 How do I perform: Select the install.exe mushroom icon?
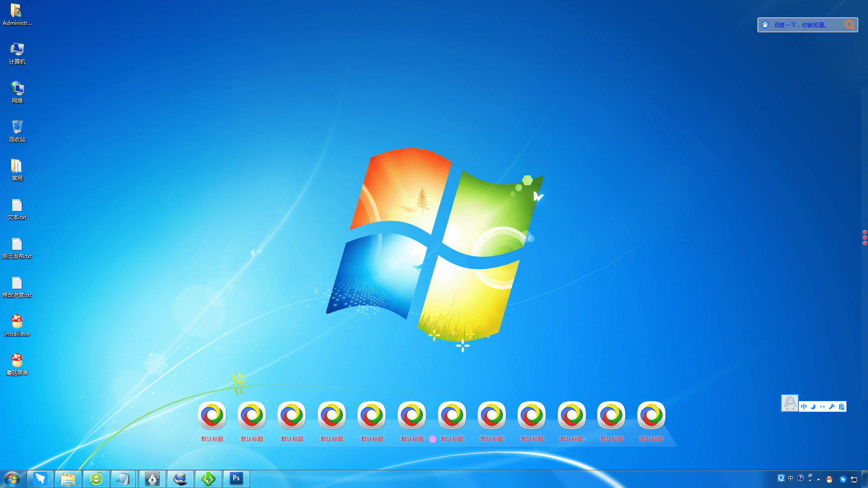[x=17, y=326]
